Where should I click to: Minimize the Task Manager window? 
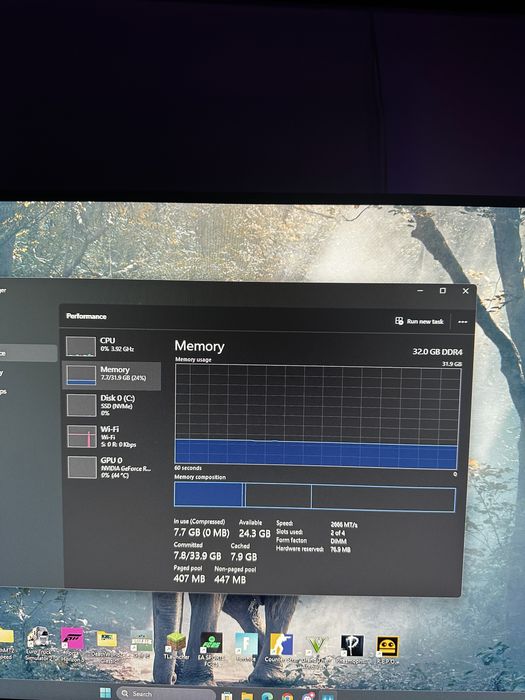coord(420,290)
